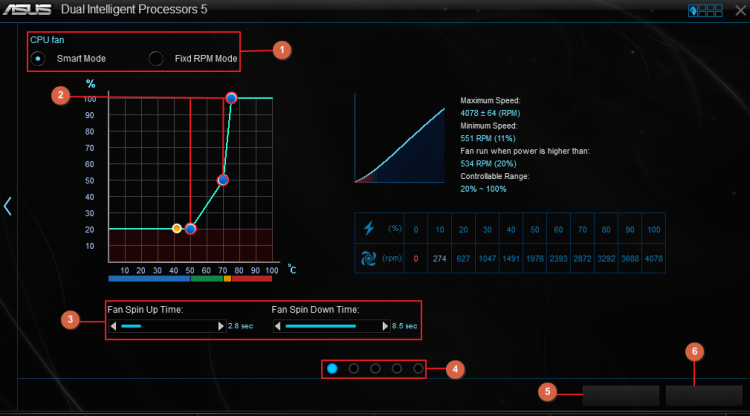Select the Fixd RPM Mode radio button
This screenshot has width=750, height=416.
click(156, 58)
